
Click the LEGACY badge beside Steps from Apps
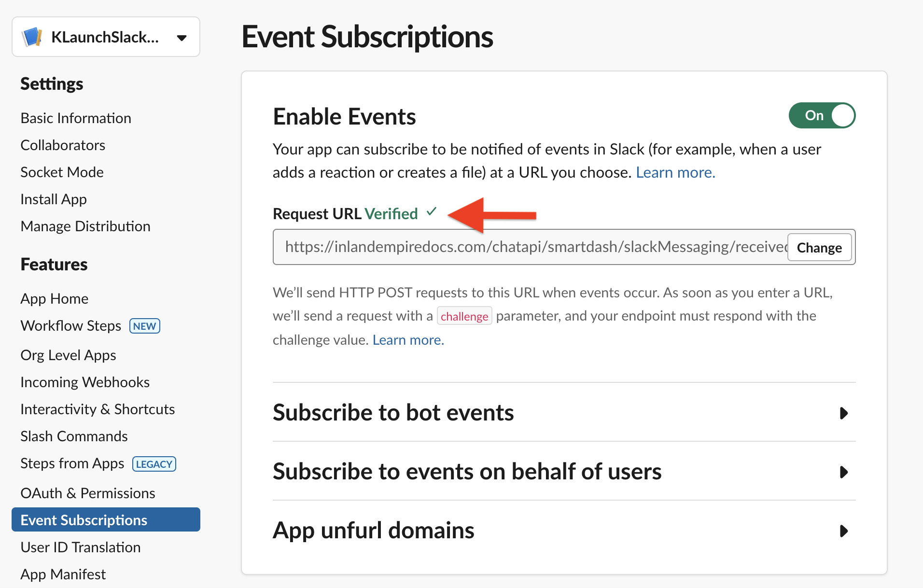(x=154, y=464)
